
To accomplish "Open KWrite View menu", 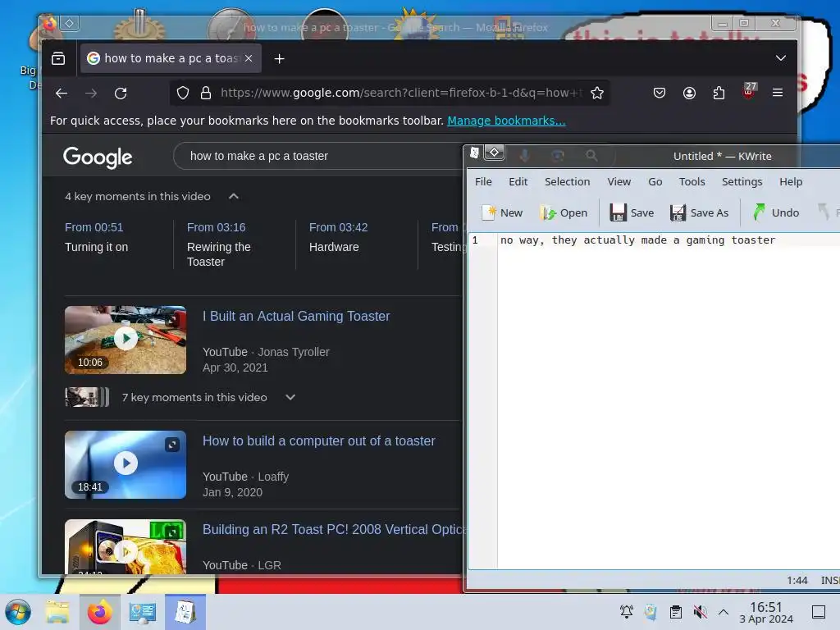I will [x=619, y=181].
